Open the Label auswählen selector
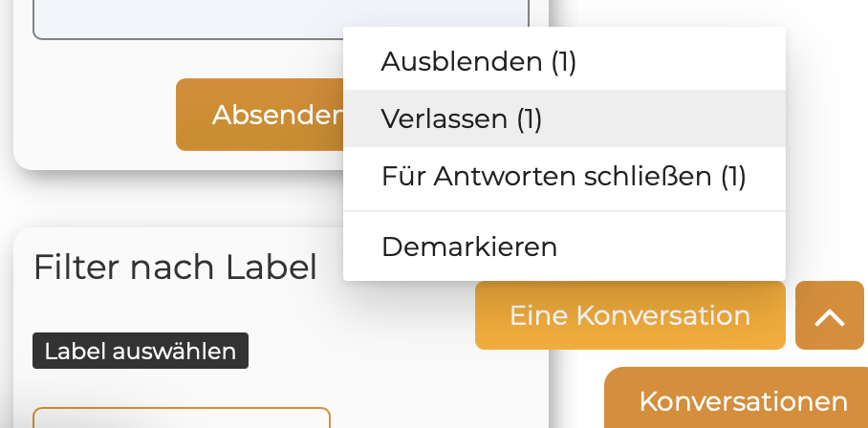 pos(141,351)
